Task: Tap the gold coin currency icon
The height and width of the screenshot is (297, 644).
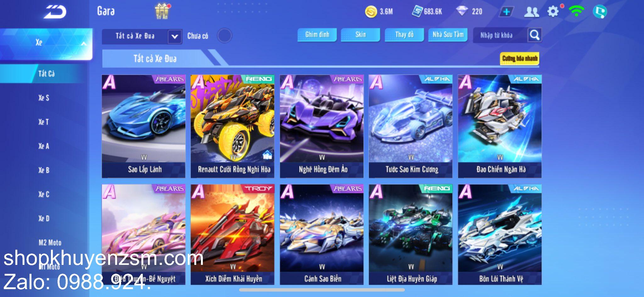Action: 371,12
